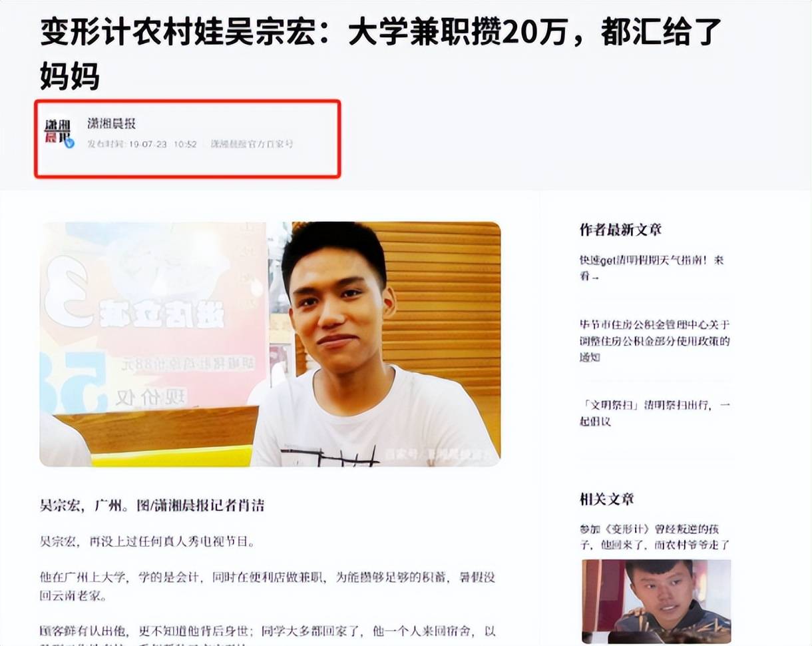Click the sentence 吴宗宏，再没上过任何真人秀电视节目

tap(147, 542)
